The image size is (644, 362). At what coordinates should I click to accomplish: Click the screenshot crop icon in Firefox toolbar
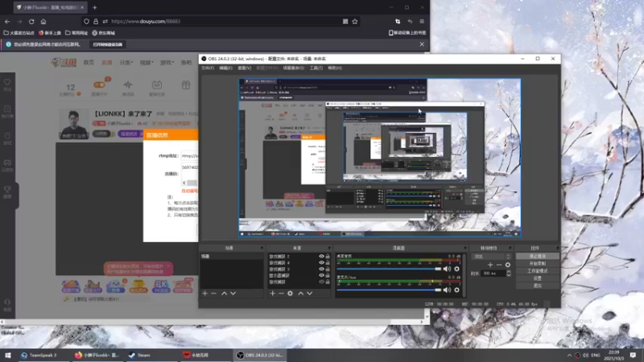398,22
